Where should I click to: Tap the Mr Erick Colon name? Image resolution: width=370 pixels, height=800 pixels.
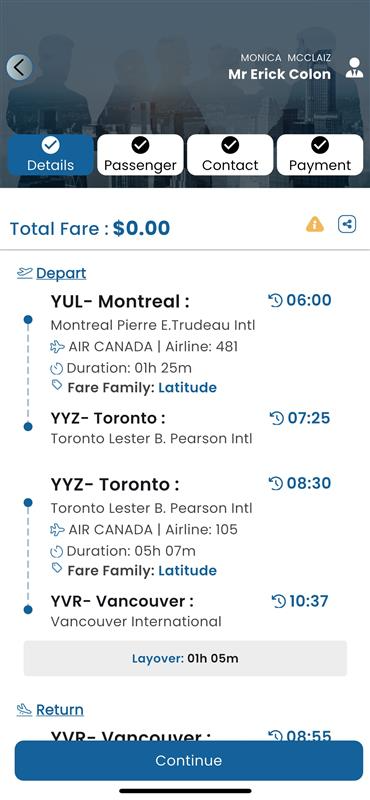[x=280, y=74]
